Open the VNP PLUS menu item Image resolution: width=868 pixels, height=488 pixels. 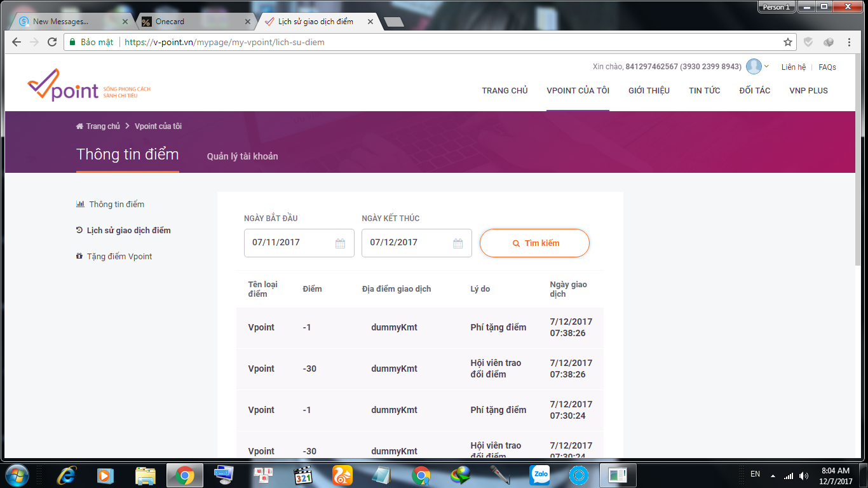click(808, 90)
